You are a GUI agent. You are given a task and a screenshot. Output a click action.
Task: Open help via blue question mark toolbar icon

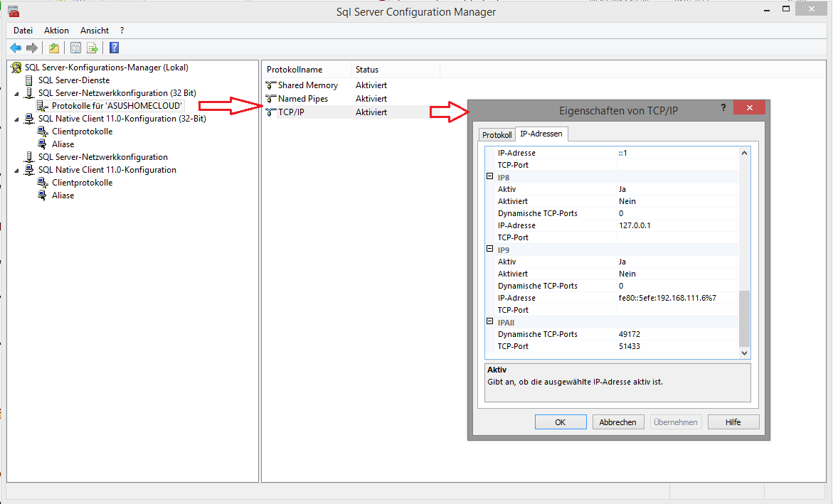point(114,48)
